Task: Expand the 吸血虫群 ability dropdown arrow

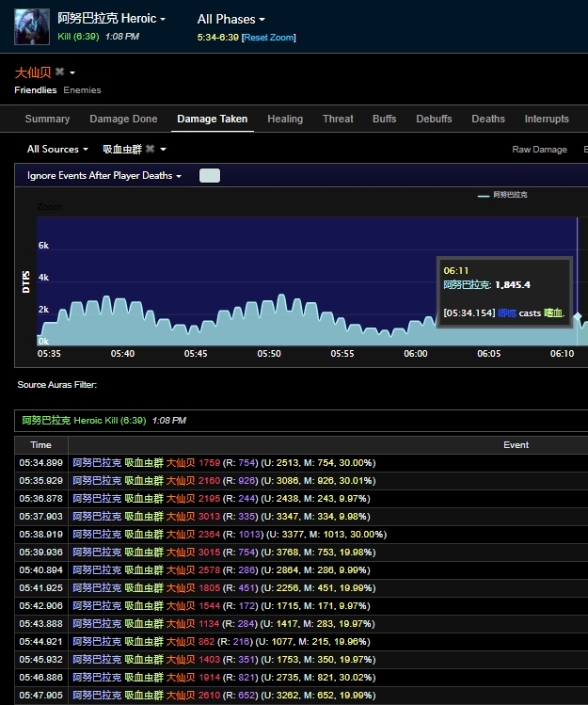Action: [x=163, y=149]
